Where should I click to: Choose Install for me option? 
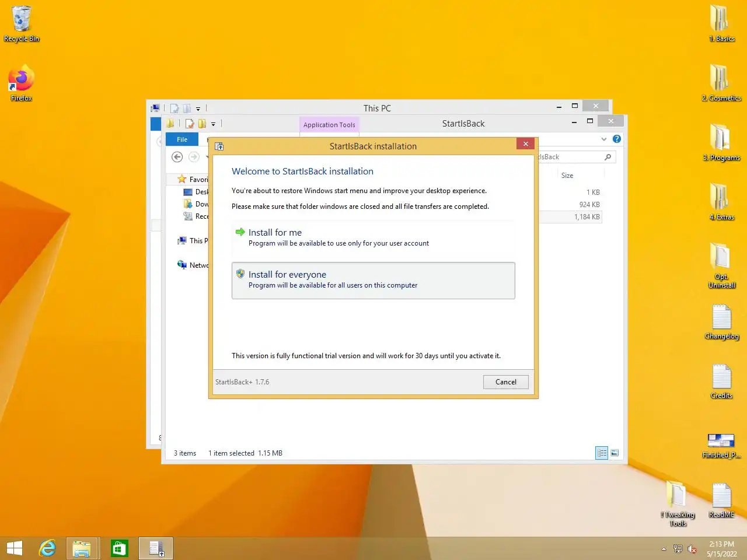373,238
